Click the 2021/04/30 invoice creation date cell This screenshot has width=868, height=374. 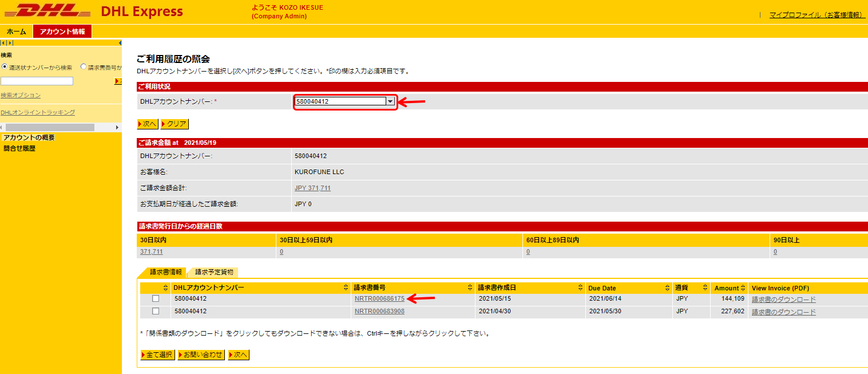click(494, 312)
